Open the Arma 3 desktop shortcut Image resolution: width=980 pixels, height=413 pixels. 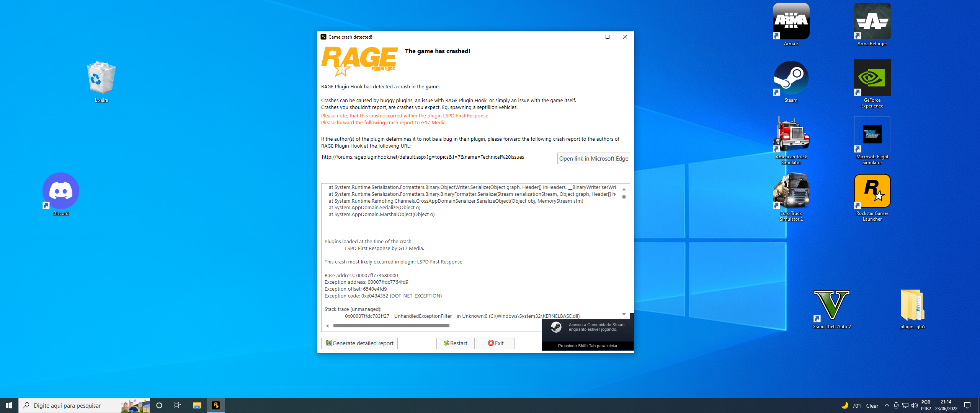click(x=791, y=21)
